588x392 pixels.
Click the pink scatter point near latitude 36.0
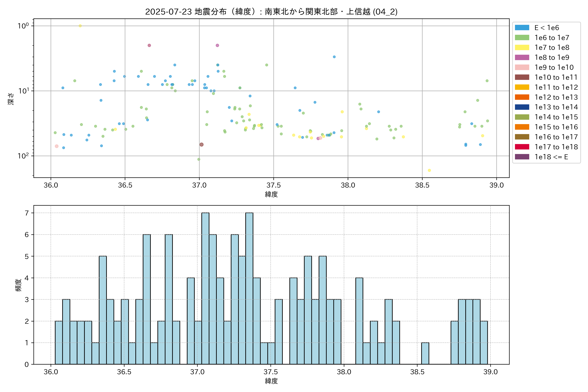57,146
